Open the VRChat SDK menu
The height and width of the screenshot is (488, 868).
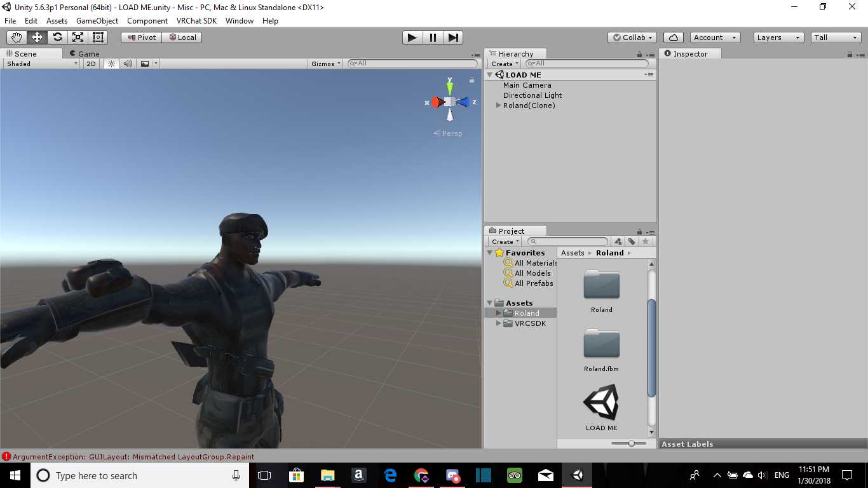196,21
